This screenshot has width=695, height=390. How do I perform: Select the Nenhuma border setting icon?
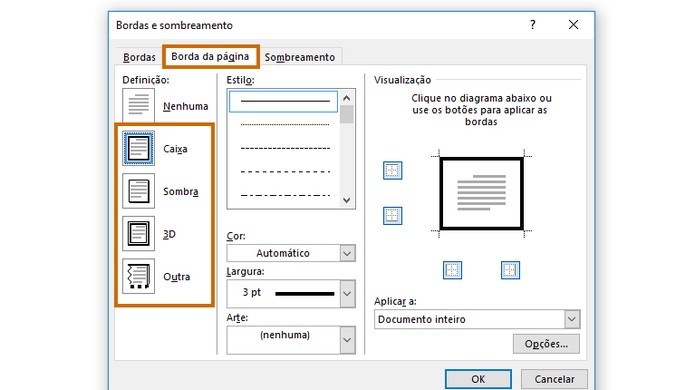coord(138,105)
